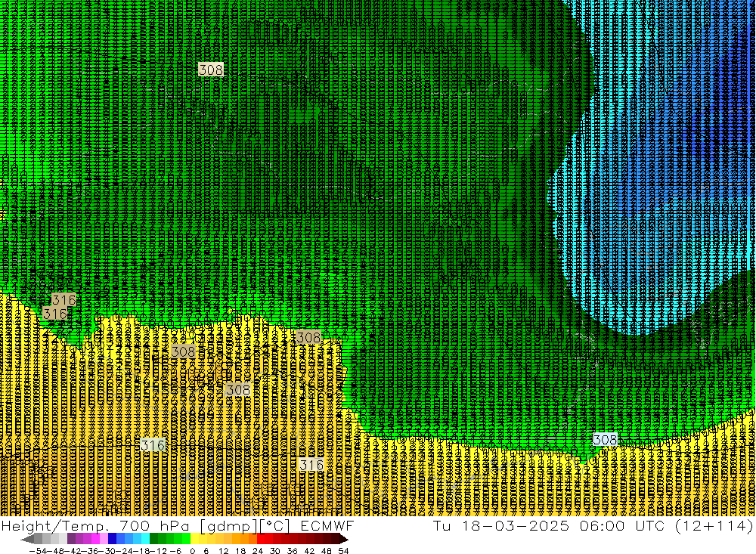This screenshot has height=554, width=756.
Task: Click the '54' positive scale tick label
Action: point(343,551)
